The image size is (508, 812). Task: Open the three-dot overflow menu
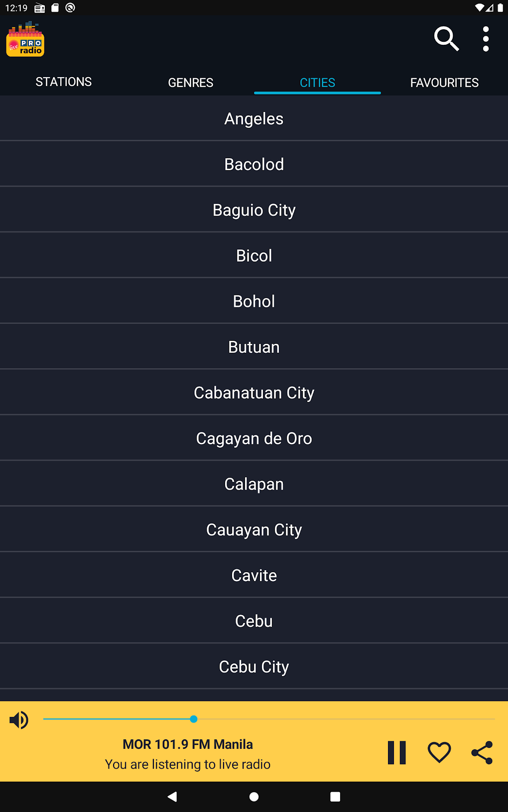486,39
